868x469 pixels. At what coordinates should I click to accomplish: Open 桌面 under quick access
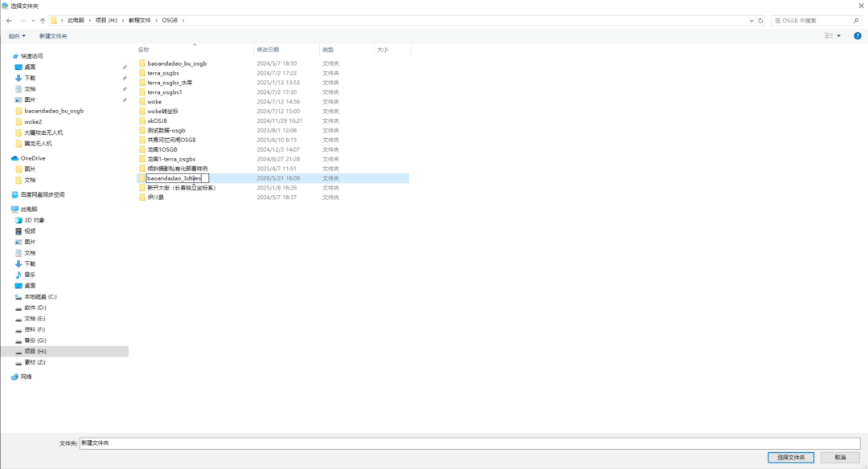(30, 67)
